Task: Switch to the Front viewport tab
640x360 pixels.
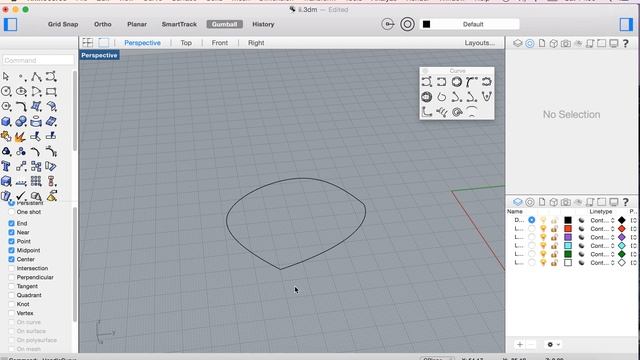Action: tap(220, 43)
